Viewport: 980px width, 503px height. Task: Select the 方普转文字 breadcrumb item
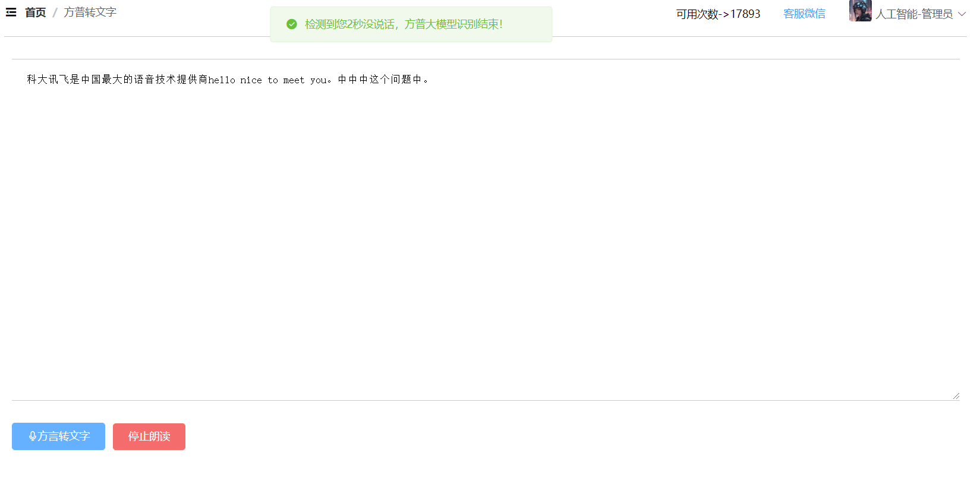(x=90, y=12)
